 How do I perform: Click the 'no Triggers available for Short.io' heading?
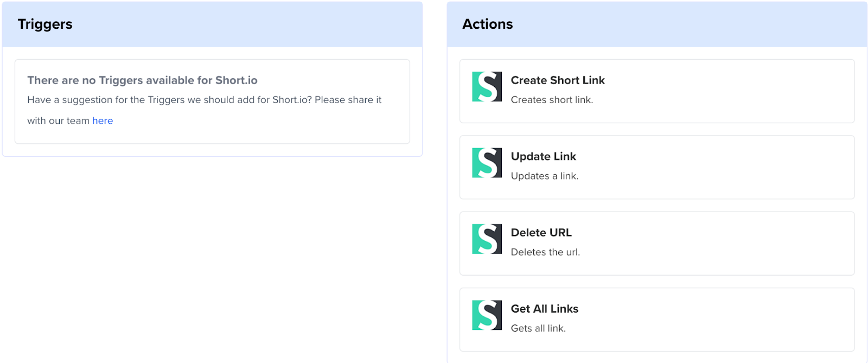(x=142, y=80)
